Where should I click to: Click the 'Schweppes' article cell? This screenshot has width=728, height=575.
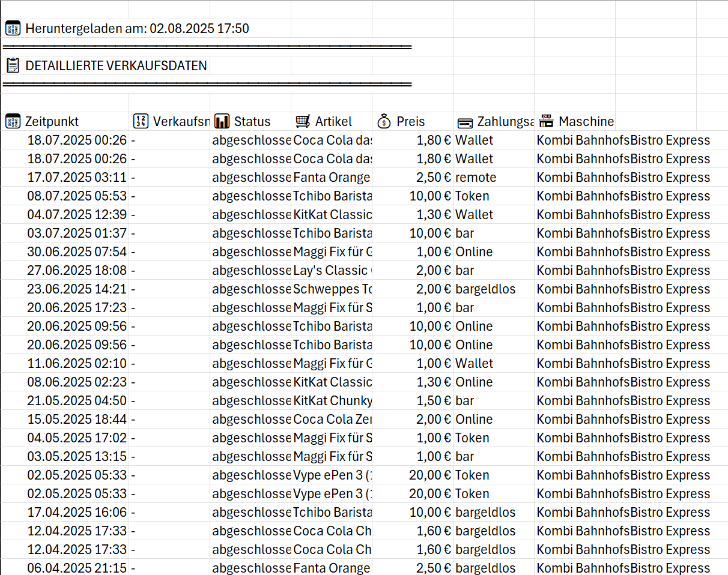coord(333,289)
